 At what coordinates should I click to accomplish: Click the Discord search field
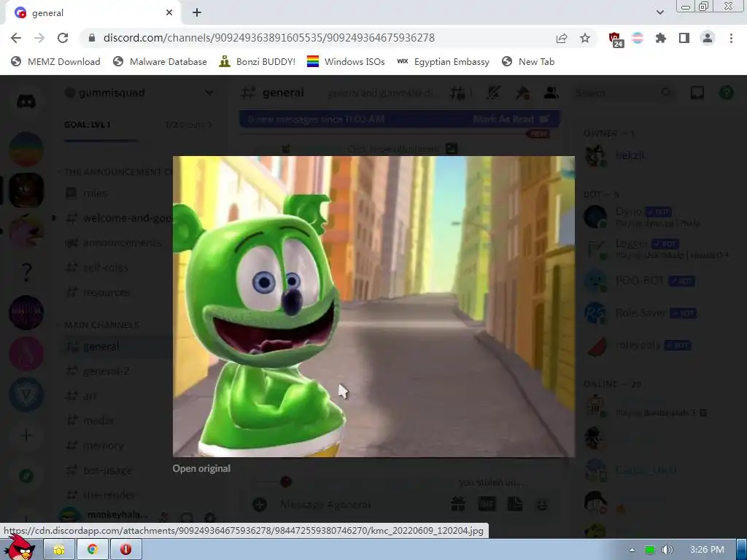[625, 93]
